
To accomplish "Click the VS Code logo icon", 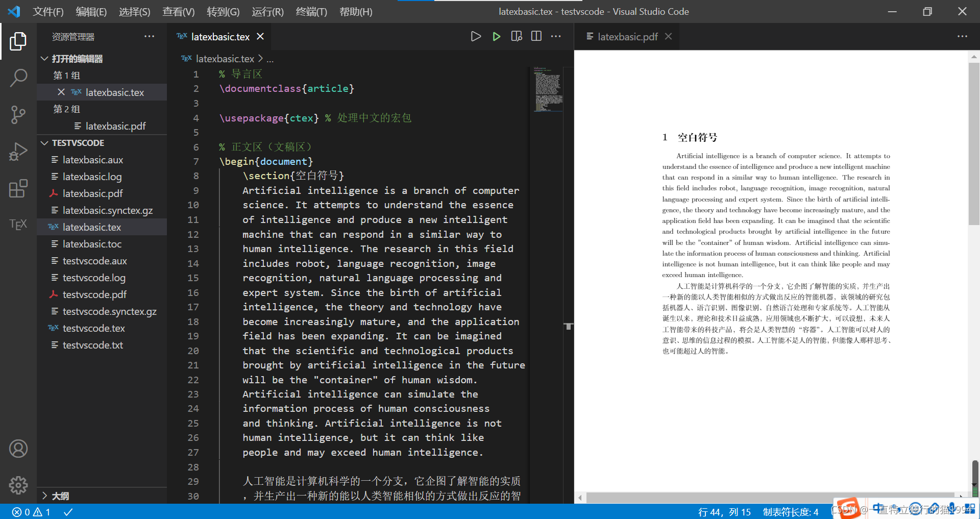I will click(14, 11).
